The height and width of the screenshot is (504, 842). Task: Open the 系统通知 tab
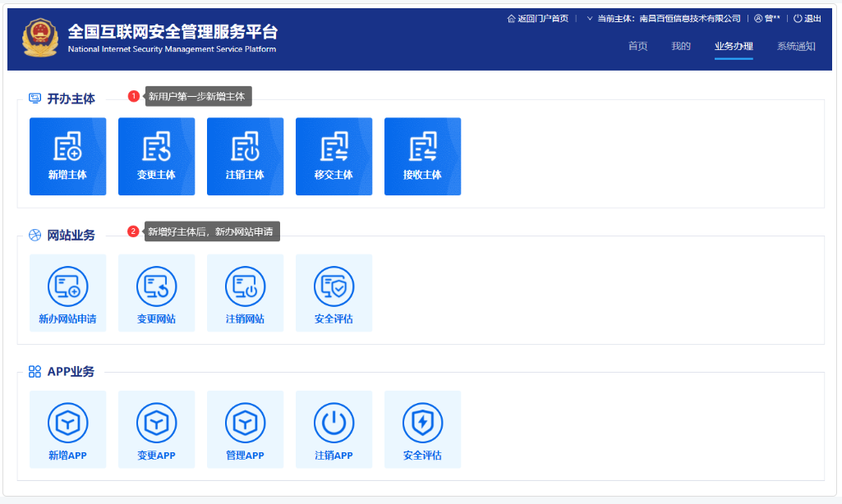click(796, 46)
